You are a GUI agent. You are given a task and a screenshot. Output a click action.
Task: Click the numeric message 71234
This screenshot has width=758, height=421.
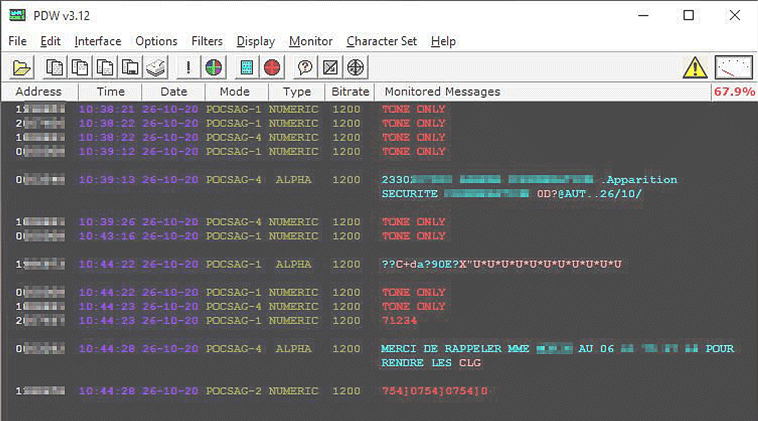(x=399, y=320)
